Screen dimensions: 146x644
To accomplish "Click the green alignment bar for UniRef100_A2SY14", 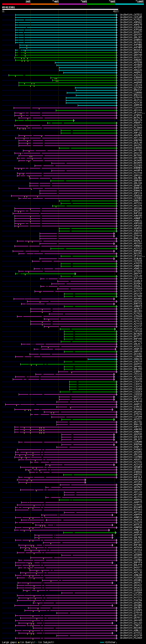I will pyautogui.click(x=63, y=75).
